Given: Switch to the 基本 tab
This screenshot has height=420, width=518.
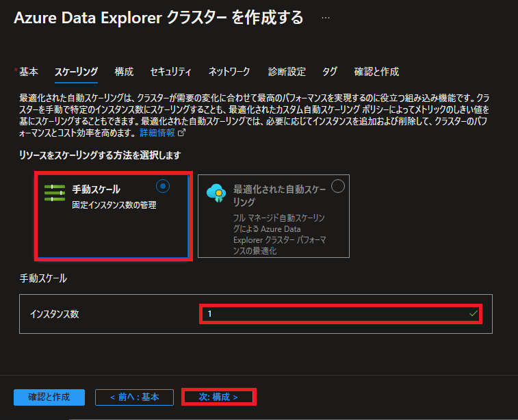Looking at the screenshot, I should (29, 72).
